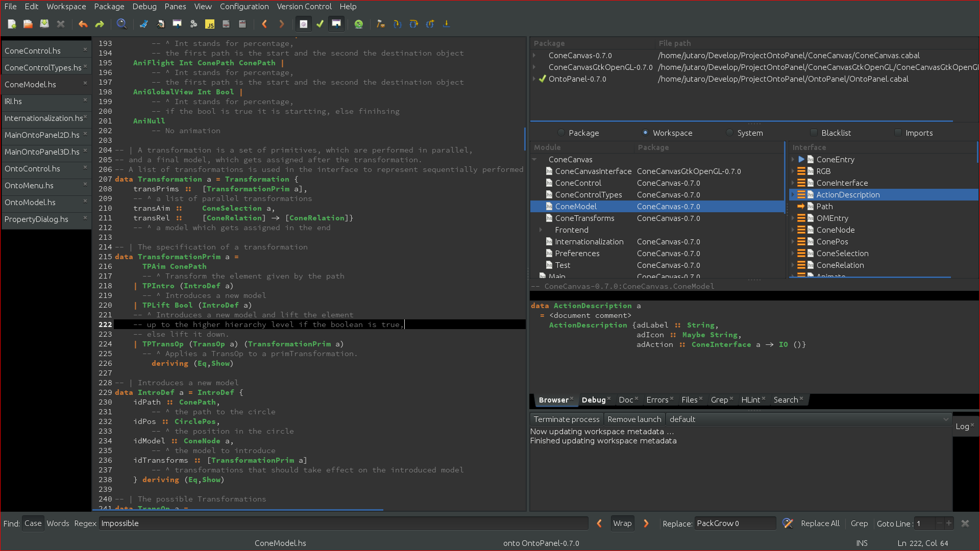Expand the Frontend module tree node
This screenshot has width=980, height=551.
[541, 230]
